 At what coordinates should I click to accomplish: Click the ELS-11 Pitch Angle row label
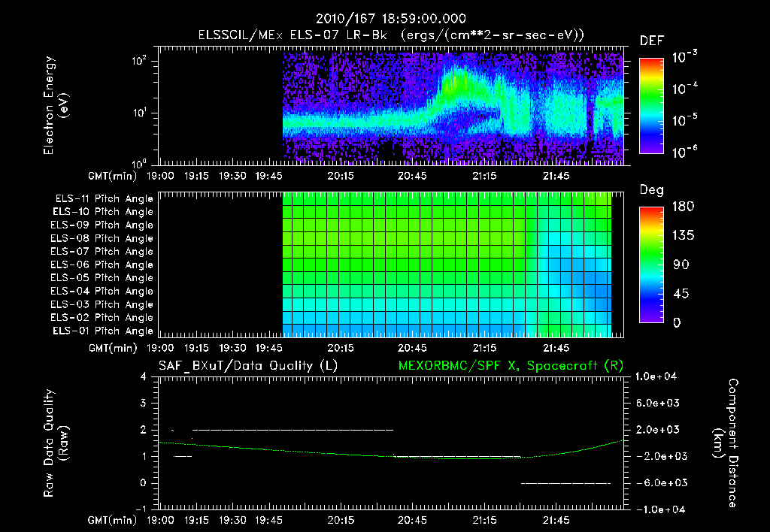point(104,199)
